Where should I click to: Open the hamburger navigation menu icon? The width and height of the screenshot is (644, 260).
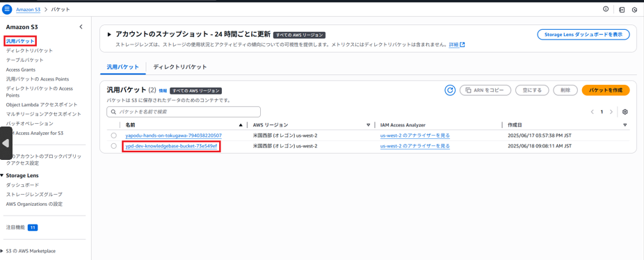coord(7,9)
